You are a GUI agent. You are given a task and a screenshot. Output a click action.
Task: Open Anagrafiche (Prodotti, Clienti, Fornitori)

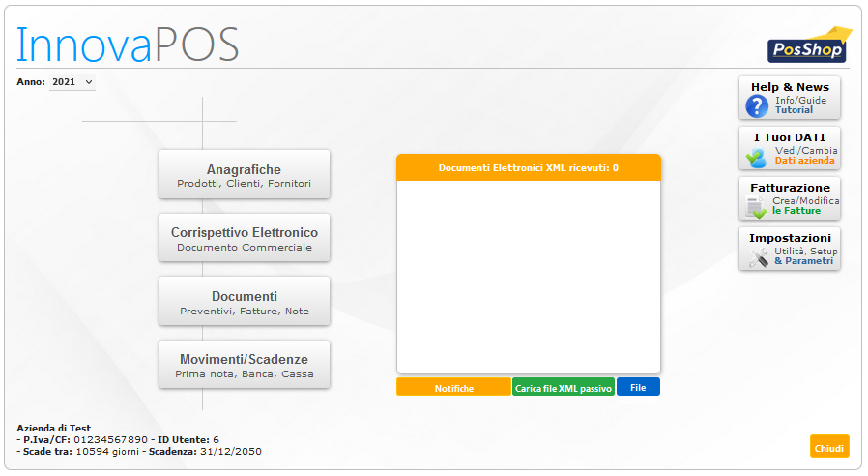point(245,174)
